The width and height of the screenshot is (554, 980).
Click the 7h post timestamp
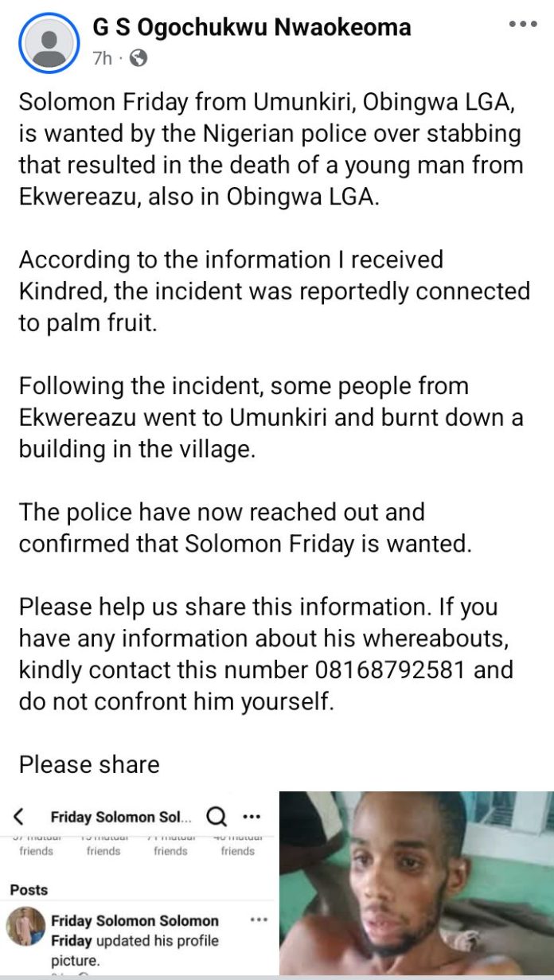coord(103,58)
